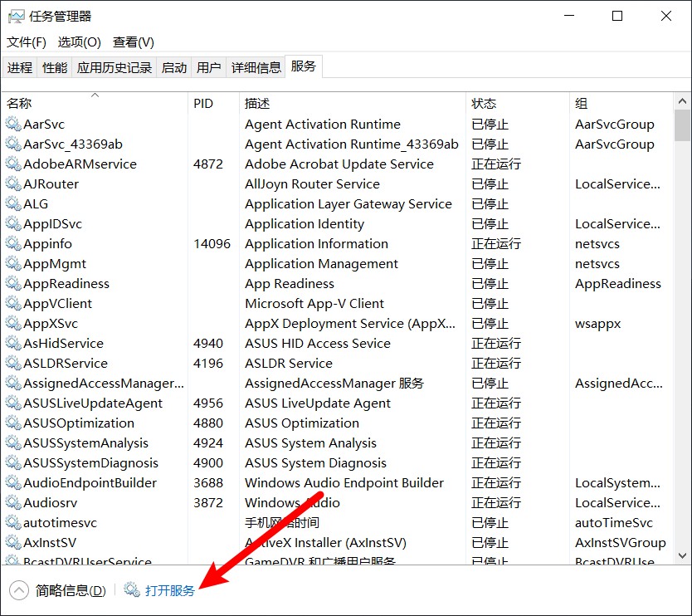The height and width of the screenshot is (616, 692).
Task: Open the 查看(V) menu
Action: (x=131, y=42)
